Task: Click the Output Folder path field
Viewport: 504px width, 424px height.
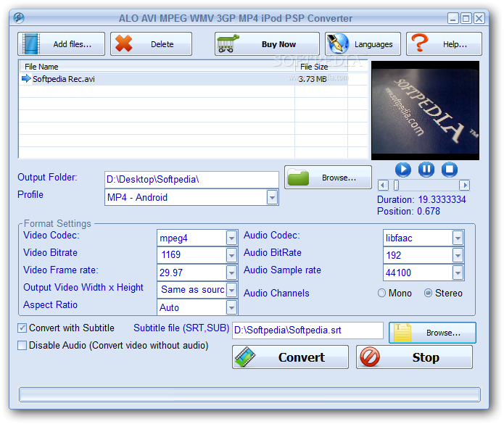Action: coord(191,180)
